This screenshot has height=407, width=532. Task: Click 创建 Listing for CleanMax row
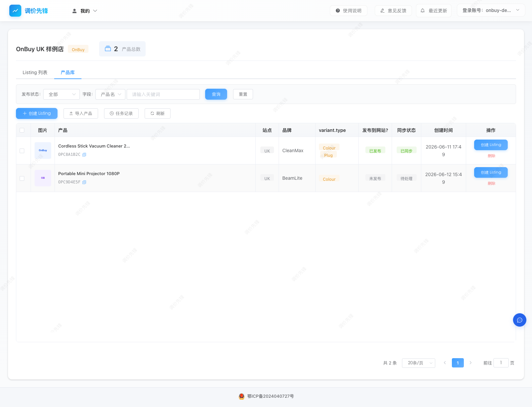(491, 145)
